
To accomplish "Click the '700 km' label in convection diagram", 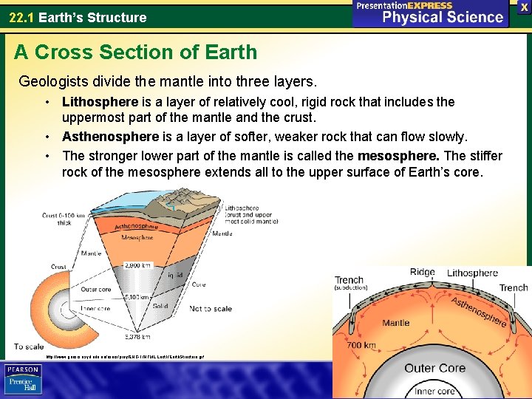I will pos(361,345).
